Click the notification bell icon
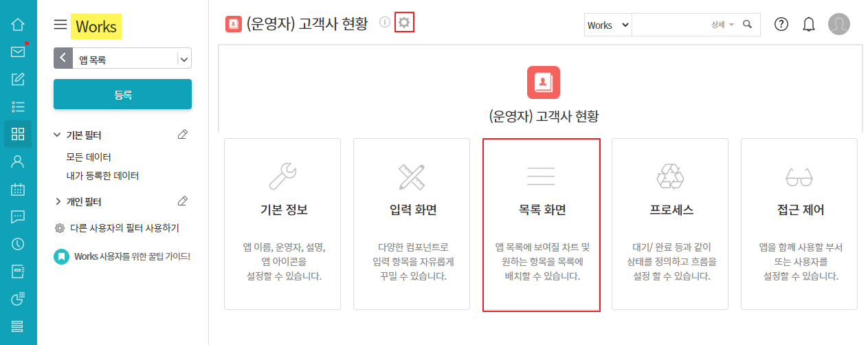 pos(809,25)
